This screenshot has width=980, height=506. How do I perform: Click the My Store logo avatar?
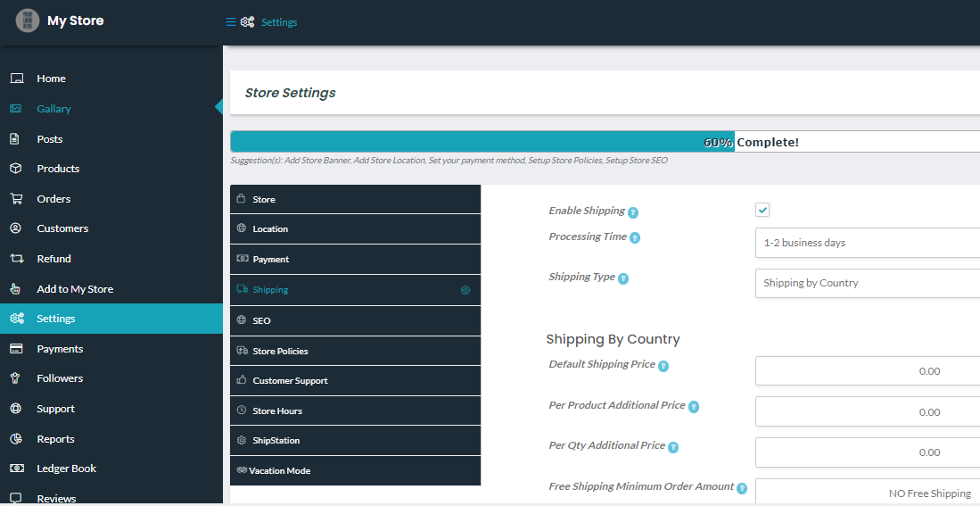pos(28,21)
